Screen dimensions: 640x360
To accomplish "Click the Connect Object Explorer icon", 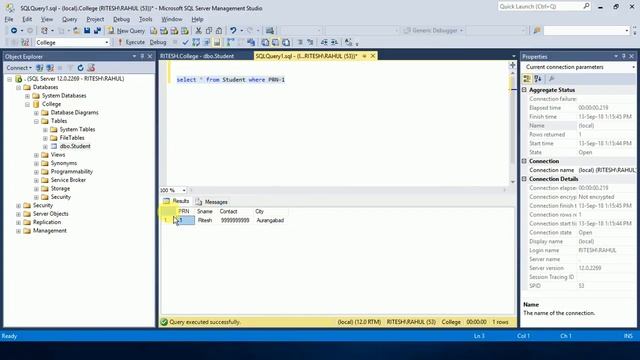I will click(x=40, y=68).
